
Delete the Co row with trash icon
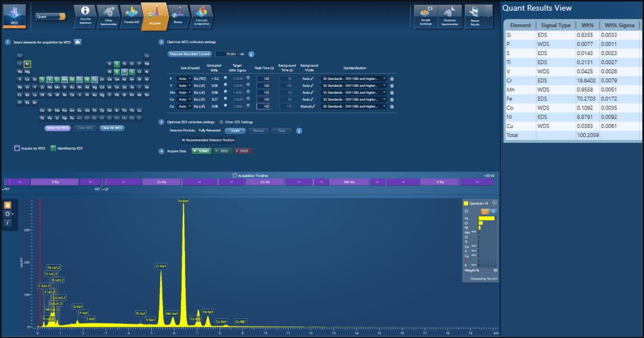pyautogui.click(x=392, y=99)
